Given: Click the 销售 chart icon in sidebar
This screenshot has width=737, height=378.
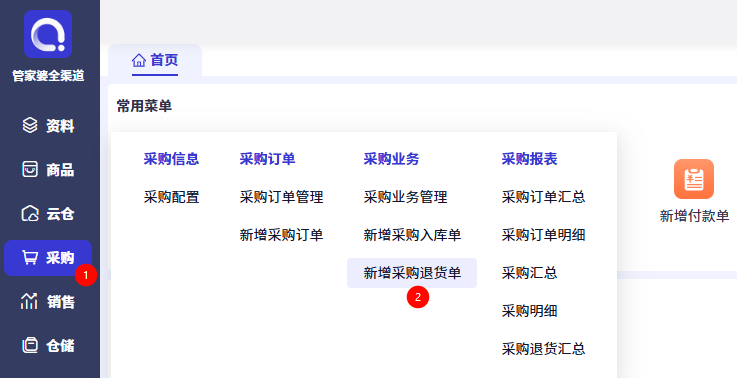Looking at the screenshot, I should pos(29,301).
